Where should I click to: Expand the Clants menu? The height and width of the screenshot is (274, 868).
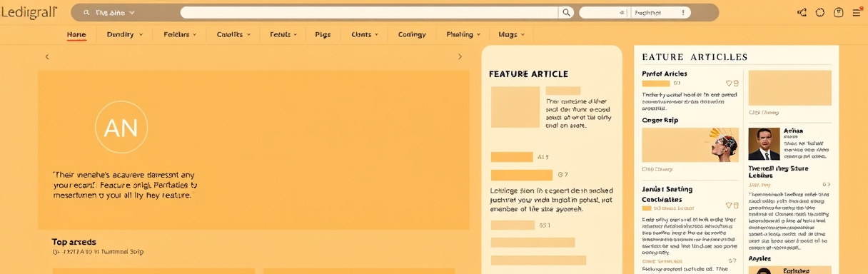(x=365, y=34)
